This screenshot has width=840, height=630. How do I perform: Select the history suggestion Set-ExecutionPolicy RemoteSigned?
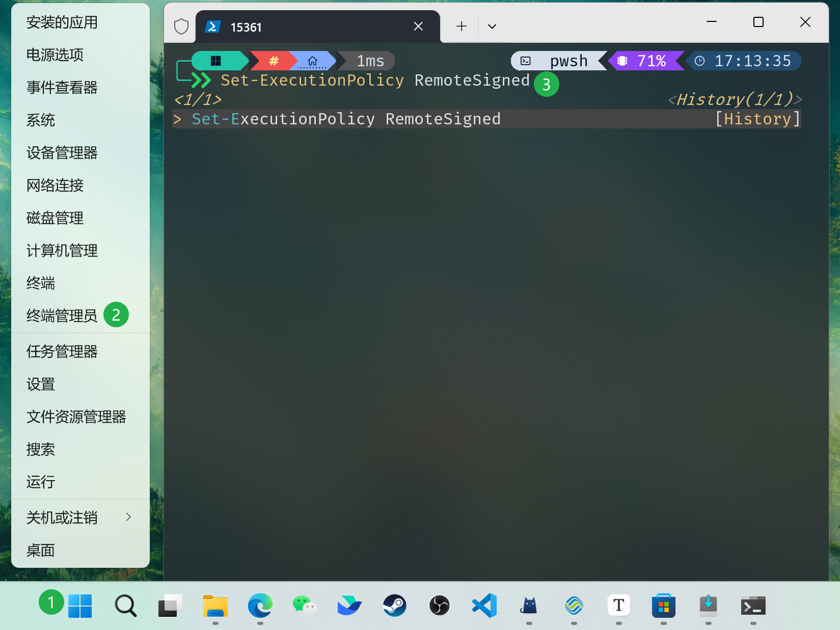click(x=346, y=119)
